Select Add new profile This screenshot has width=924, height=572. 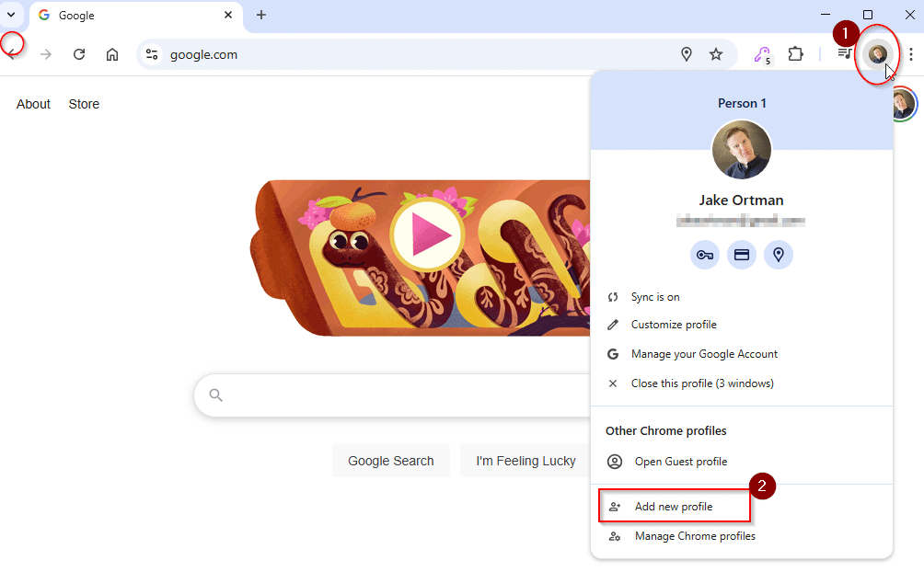click(742, 507)
